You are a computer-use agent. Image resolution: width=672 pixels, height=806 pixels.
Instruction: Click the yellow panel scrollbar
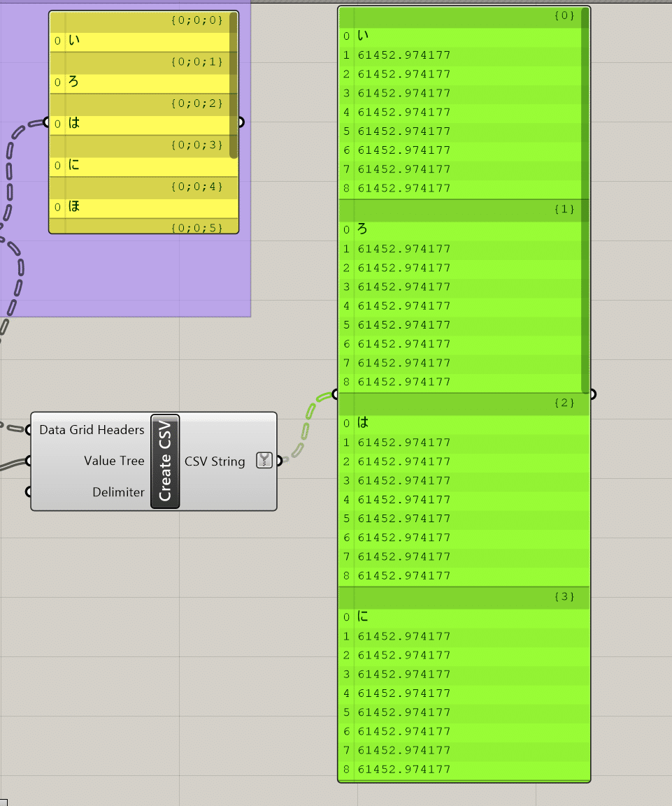coord(234,85)
